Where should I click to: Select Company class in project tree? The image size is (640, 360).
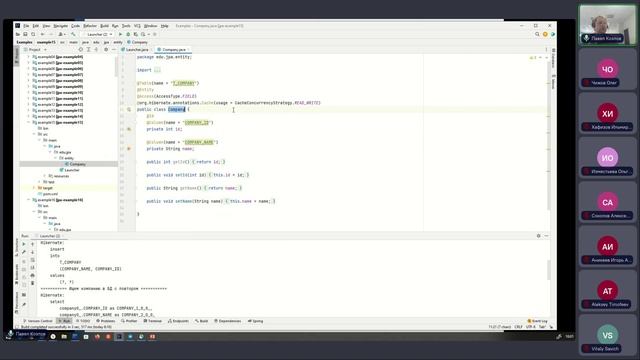(x=75, y=164)
